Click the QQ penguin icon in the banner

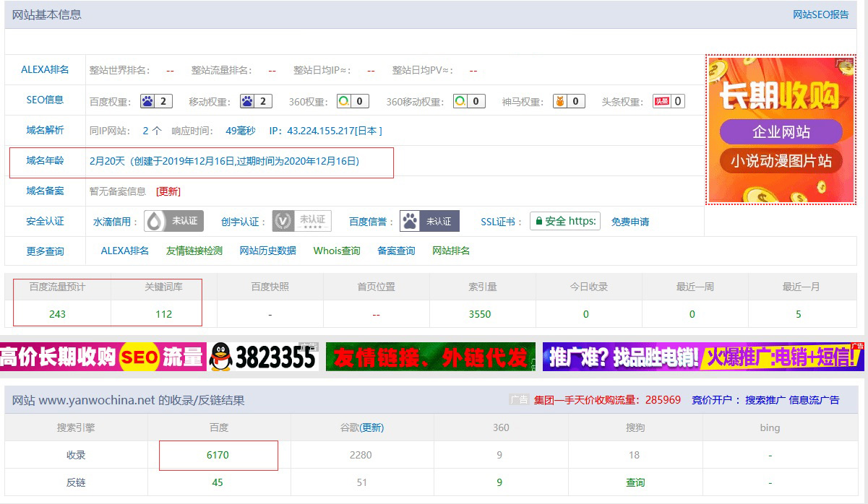coord(221,357)
